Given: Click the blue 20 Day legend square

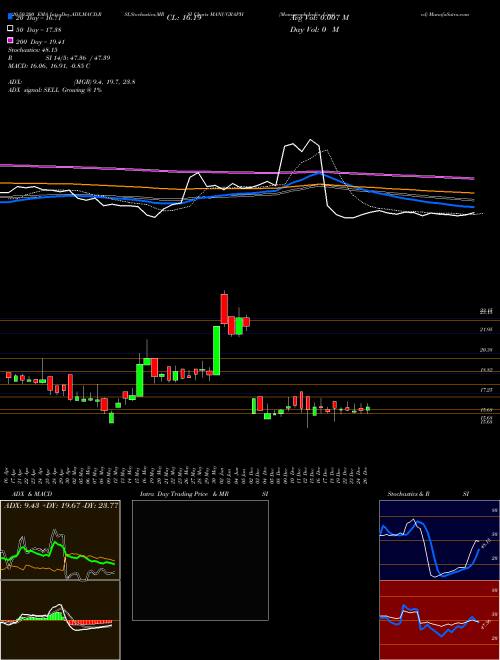Looking at the screenshot, I should click(x=10, y=17).
